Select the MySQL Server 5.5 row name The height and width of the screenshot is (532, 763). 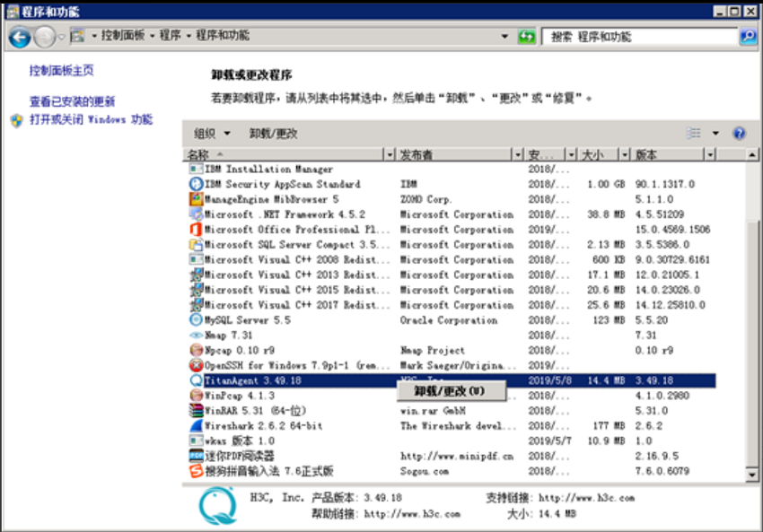click(247, 320)
